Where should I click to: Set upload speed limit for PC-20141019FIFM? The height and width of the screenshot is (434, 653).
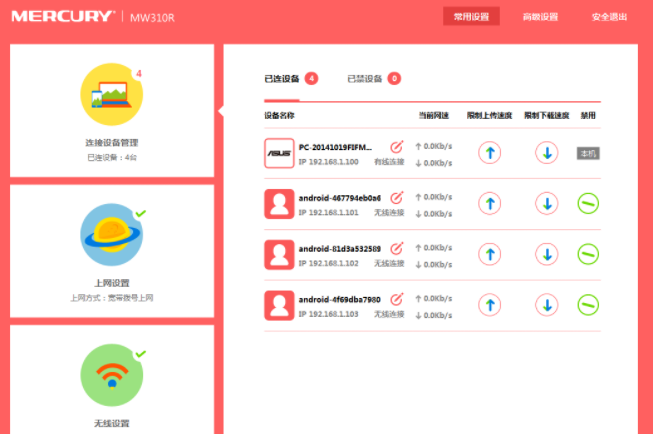pos(490,153)
